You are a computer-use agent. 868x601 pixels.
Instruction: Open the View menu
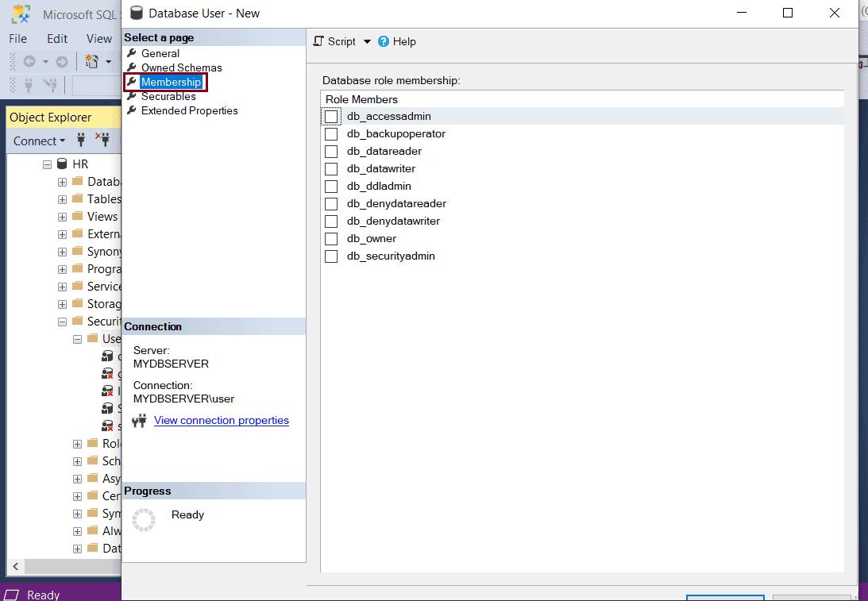pyautogui.click(x=98, y=38)
